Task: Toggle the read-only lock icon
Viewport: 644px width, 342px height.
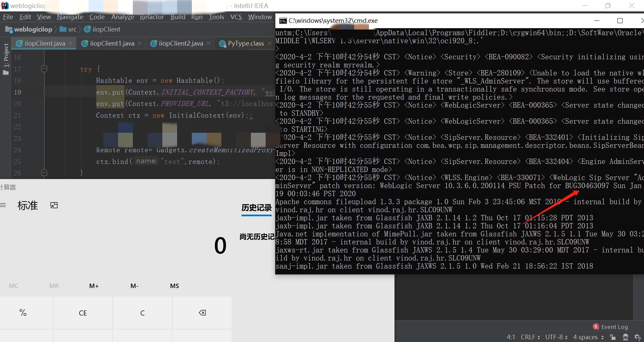Action: 613,337
